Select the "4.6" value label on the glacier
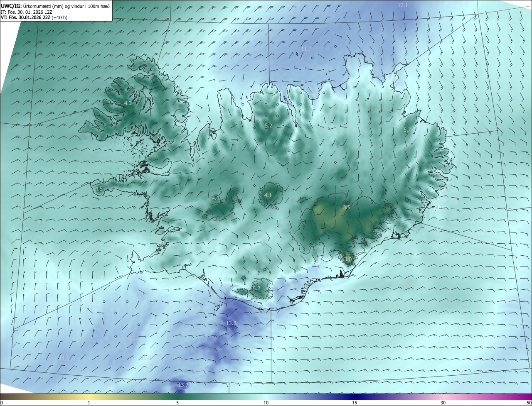The image size is (532, 406). (216, 198)
